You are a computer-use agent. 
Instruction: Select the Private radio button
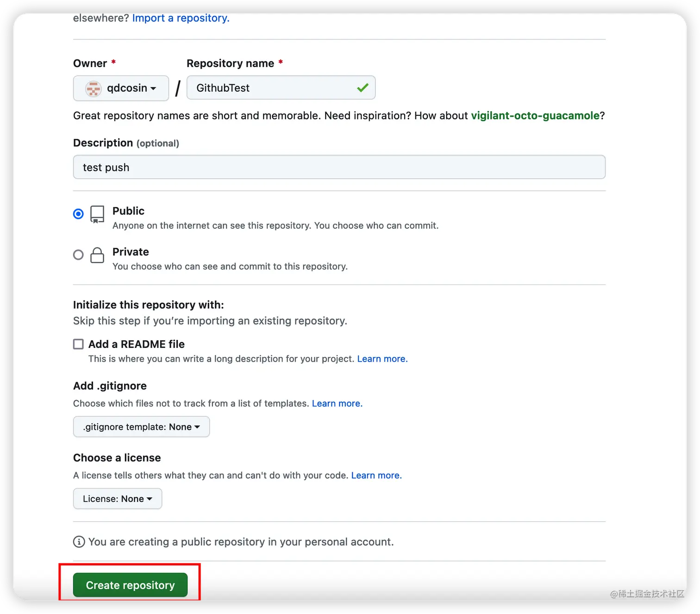click(79, 255)
